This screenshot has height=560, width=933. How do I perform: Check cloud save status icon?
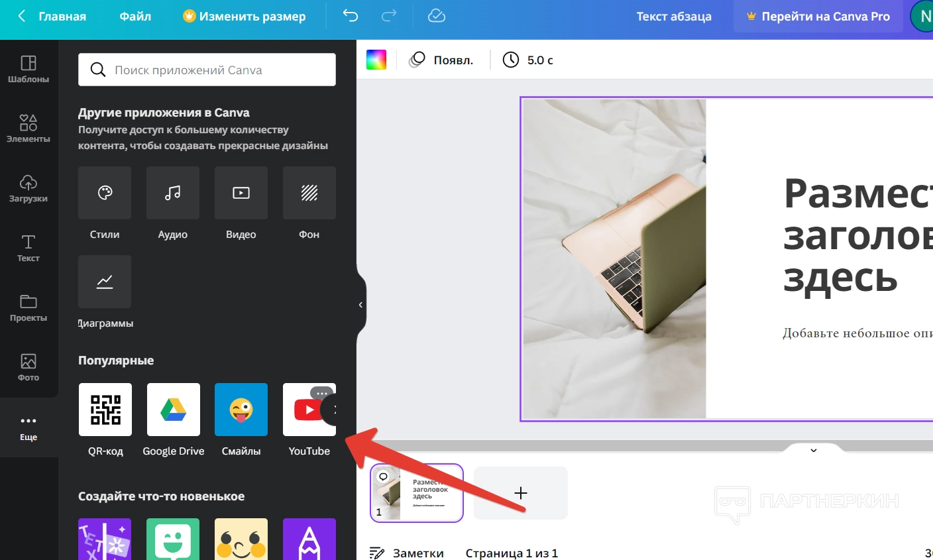(437, 16)
